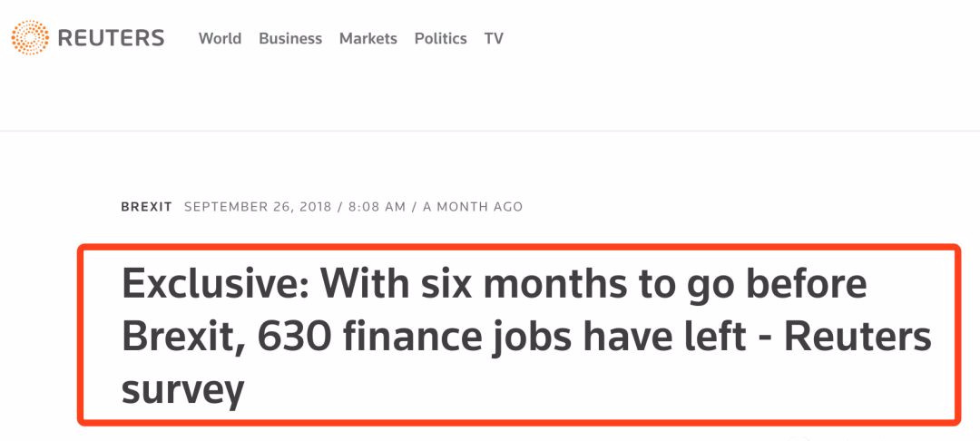Viewport: 980px width, 441px height.
Task: Click the word "Exclusive:" in the headline
Action: pyautogui.click(x=214, y=285)
